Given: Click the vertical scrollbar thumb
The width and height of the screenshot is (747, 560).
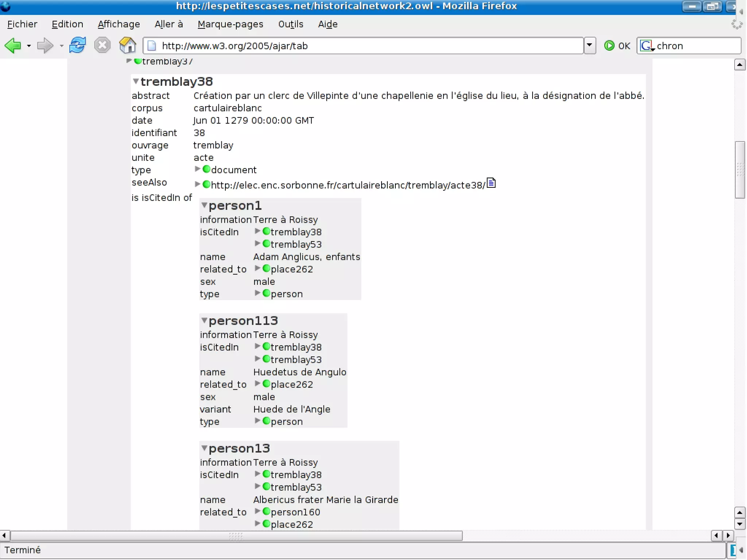Looking at the screenshot, I should click(x=739, y=170).
